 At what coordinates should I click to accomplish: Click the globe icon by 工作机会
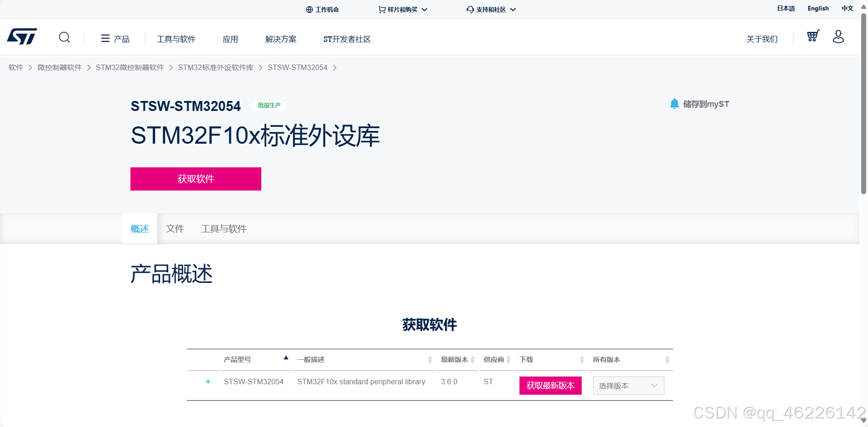[309, 10]
